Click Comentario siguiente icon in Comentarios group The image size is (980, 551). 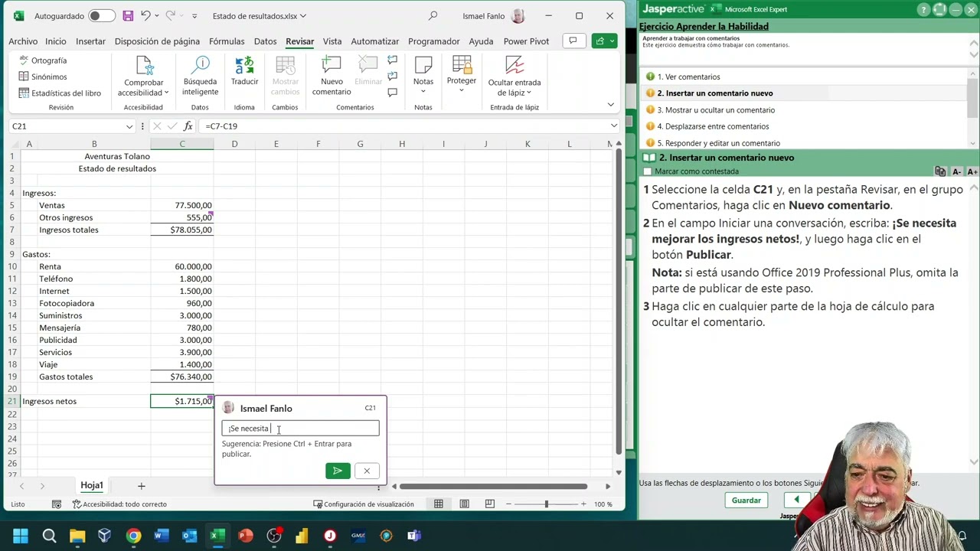(392, 77)
